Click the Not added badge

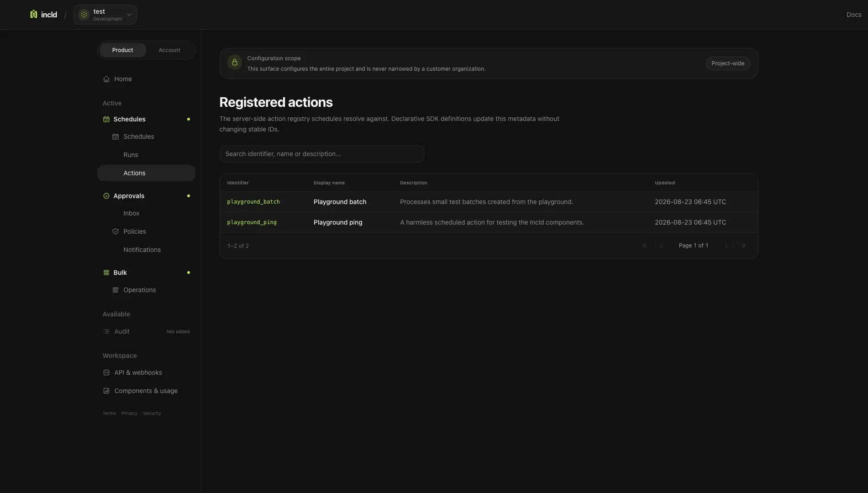pyautogui.click(x=178, y=332)
